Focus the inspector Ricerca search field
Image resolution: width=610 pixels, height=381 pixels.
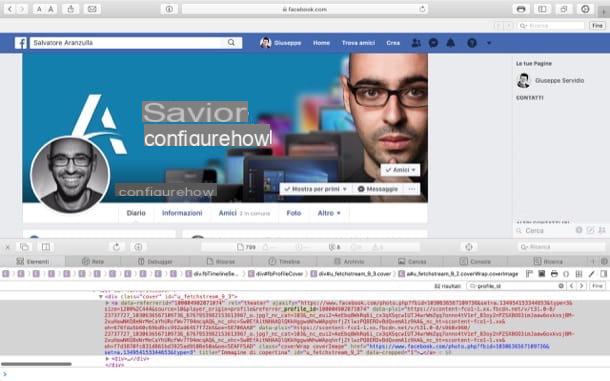coord(562,247)
